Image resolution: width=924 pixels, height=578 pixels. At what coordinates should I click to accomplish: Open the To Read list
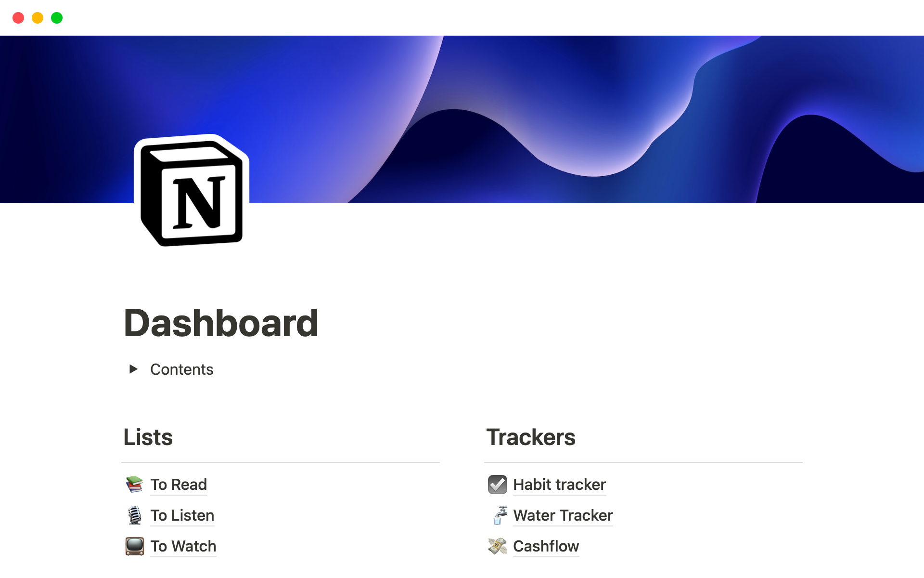[175, 484]
